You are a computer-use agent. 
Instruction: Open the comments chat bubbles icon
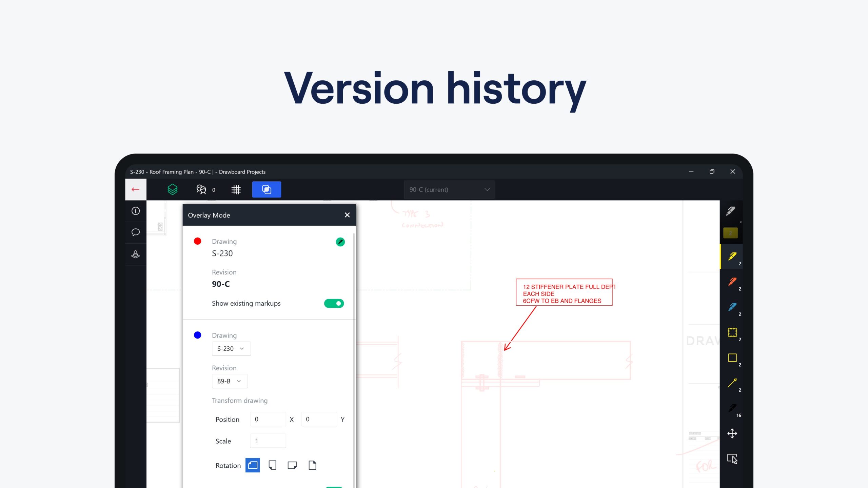tap(201, 189)
